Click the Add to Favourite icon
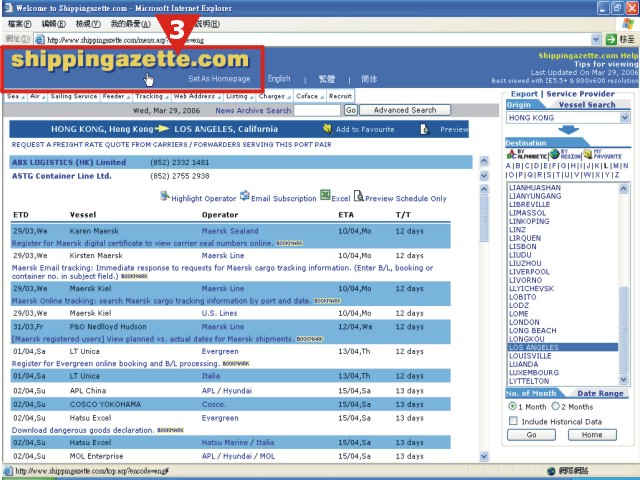Image resolution: width=640 pixels, height=480 pixels. (x=327, y=129)
